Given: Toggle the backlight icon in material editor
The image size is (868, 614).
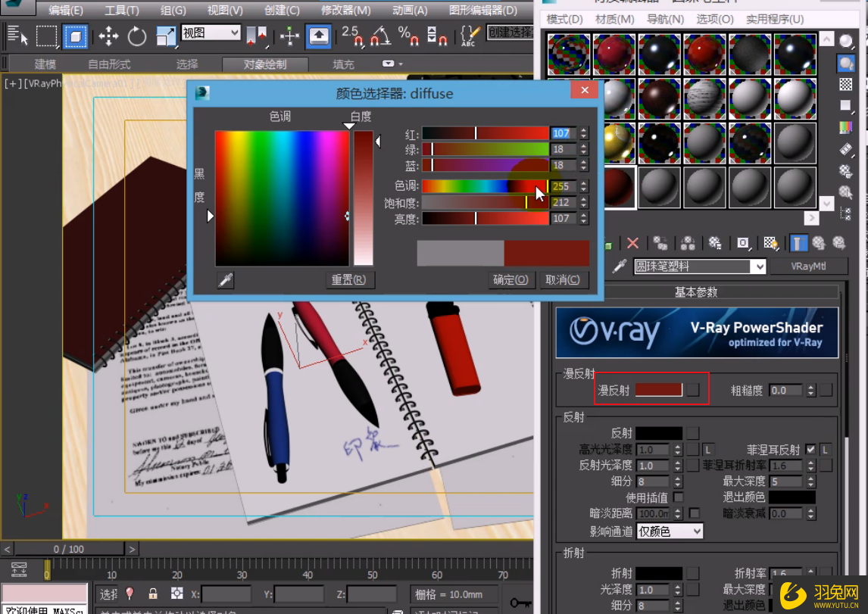Looking at the screenshot, I should (846, 63).
